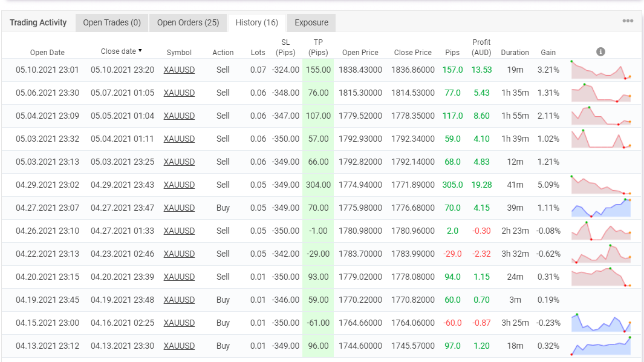View sparkline chart for 1.02% gain trade
644x362 pixels.
(601, 139)
